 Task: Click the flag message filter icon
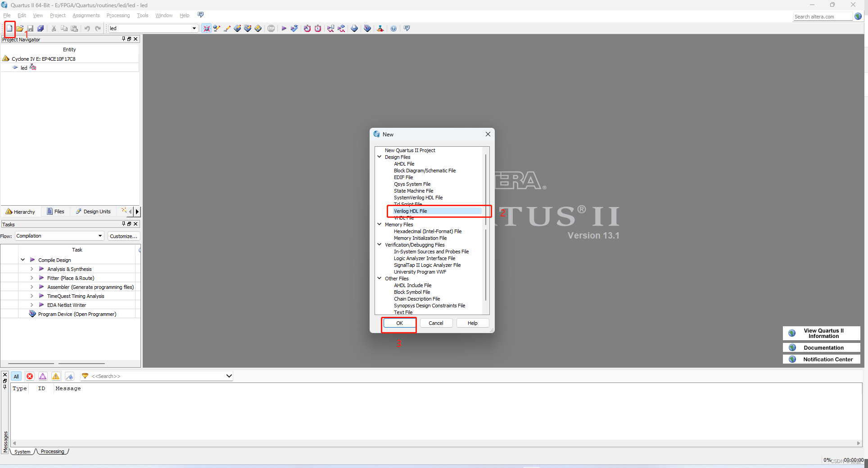click(69, 376)
